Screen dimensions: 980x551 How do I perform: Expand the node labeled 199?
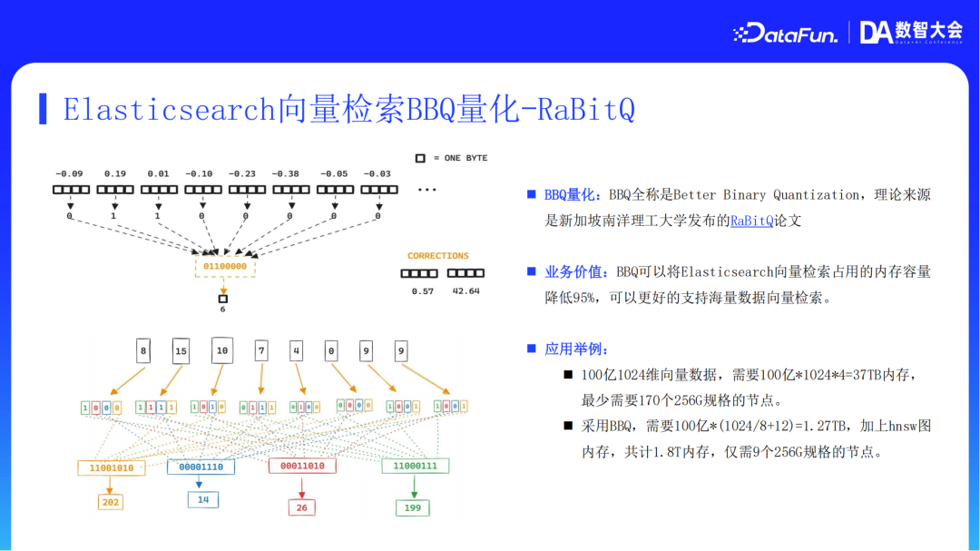tap(412, 507)
